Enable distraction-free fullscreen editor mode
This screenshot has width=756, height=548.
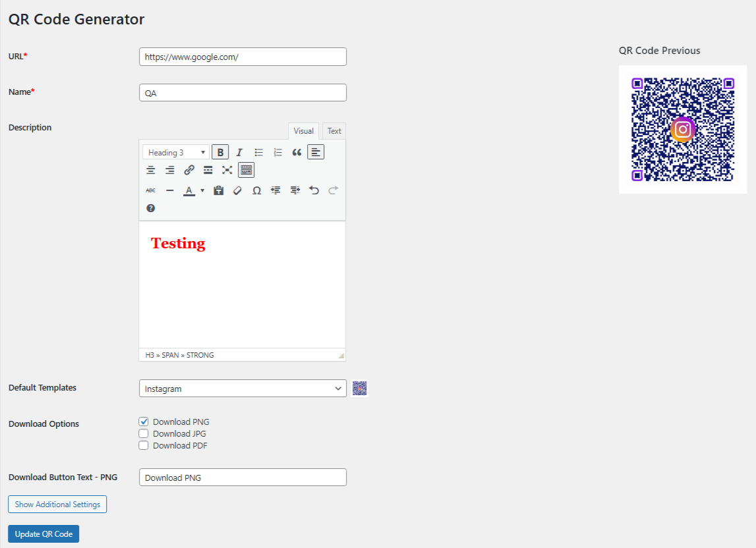click(x=227, y=170)
